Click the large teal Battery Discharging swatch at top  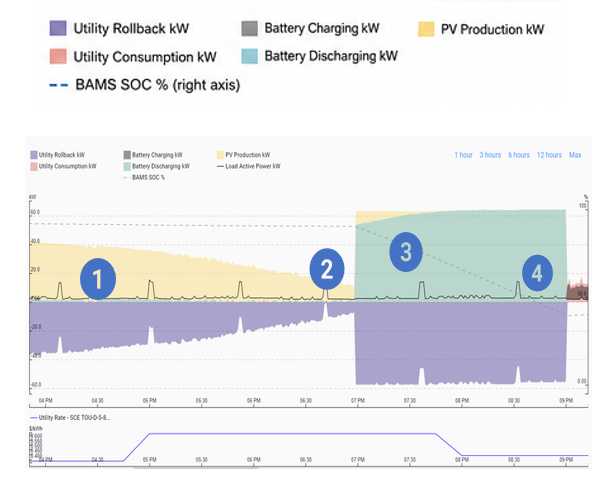249,56
